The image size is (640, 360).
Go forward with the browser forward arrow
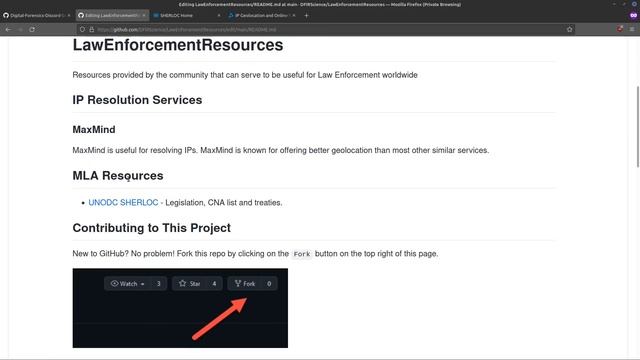(20, 29)
